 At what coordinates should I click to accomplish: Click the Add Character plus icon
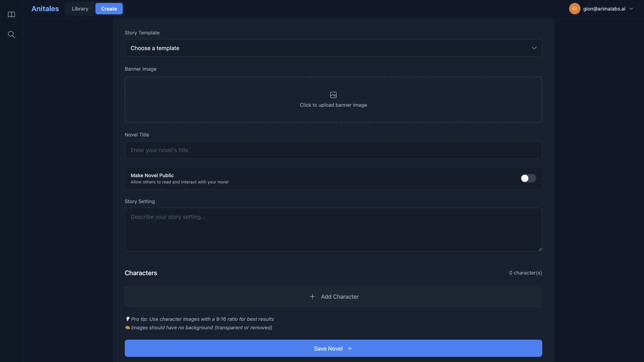[x=312, y=296]
